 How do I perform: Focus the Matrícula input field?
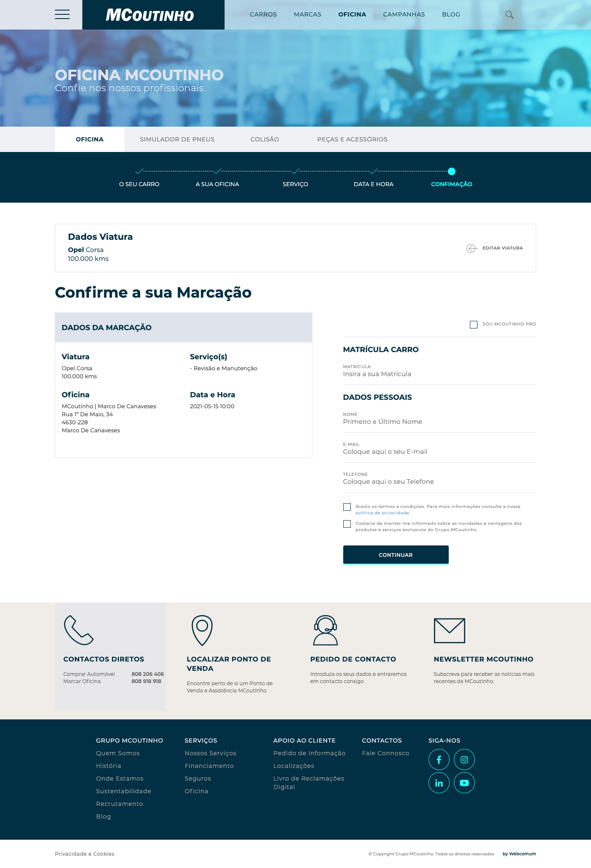tap(439, 374)
